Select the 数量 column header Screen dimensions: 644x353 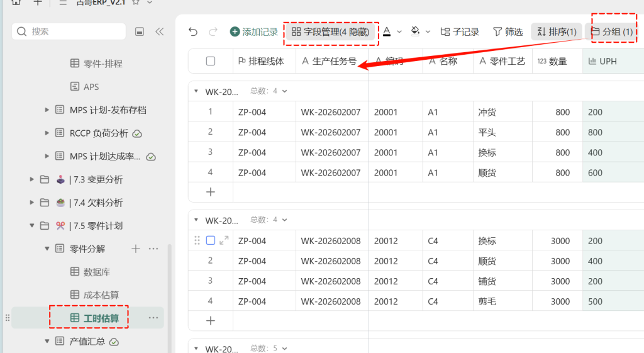pyautogui.click(x=557, y=61)
